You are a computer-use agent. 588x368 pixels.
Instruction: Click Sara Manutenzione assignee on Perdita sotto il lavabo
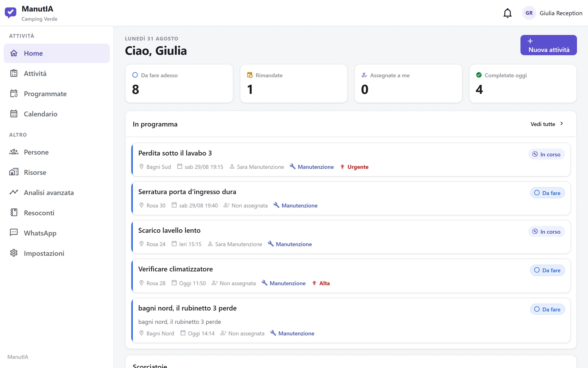260,167
